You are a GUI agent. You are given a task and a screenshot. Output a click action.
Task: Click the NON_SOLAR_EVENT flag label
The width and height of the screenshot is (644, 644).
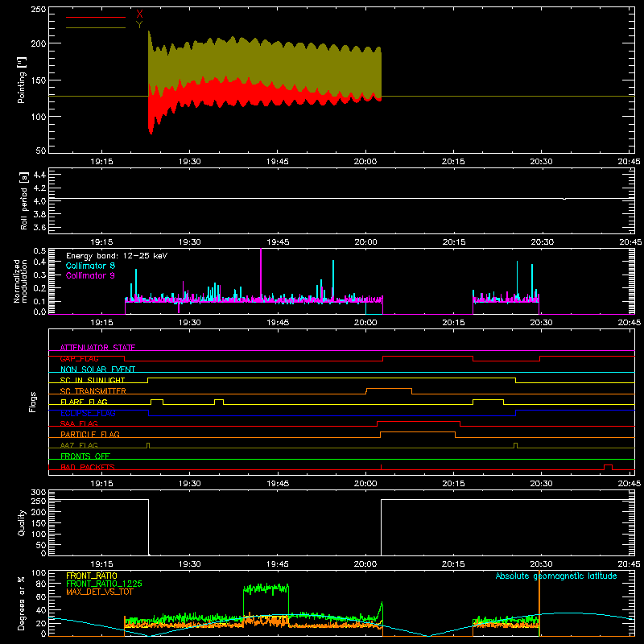coord(97,369)
